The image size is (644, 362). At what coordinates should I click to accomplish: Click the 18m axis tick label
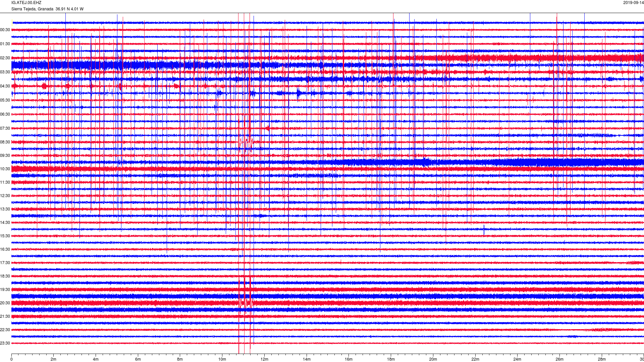coord(391,359)
